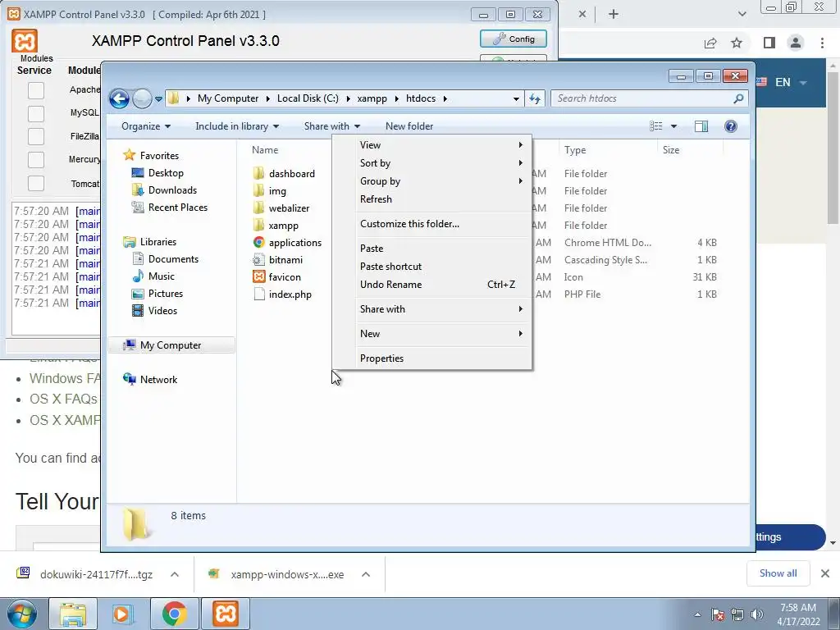Switch to Chrome from taskbar
Viewport: 840px width, 630px height.
(174, 614)
